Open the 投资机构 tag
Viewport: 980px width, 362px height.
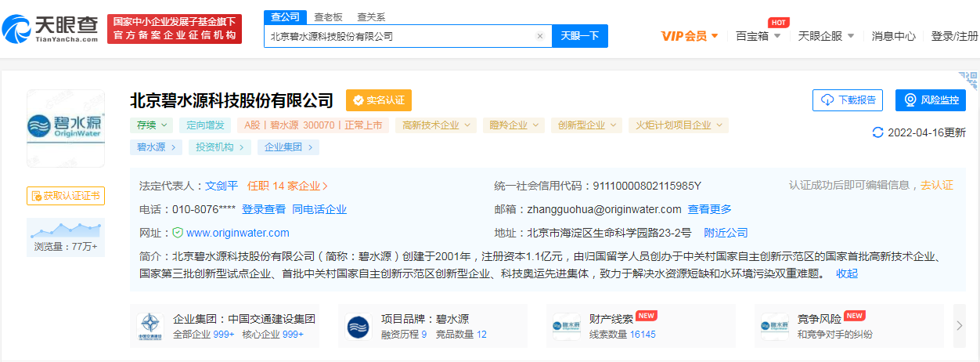tap(219, 147)
